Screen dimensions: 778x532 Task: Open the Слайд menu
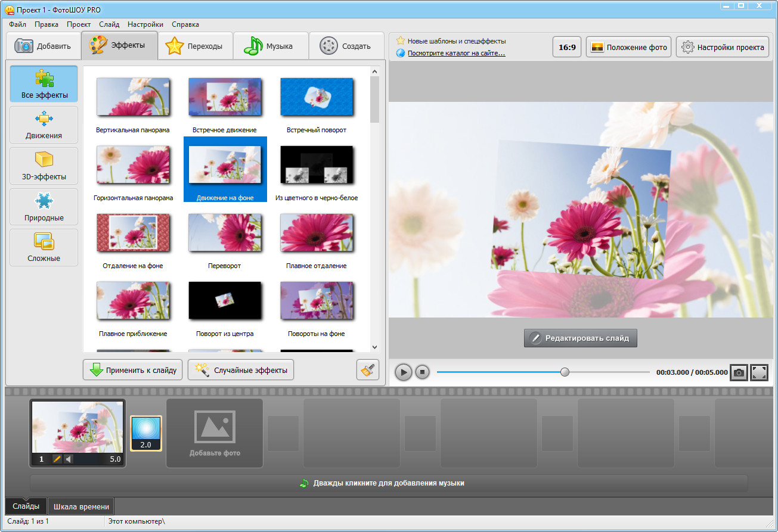coord(109,24)
